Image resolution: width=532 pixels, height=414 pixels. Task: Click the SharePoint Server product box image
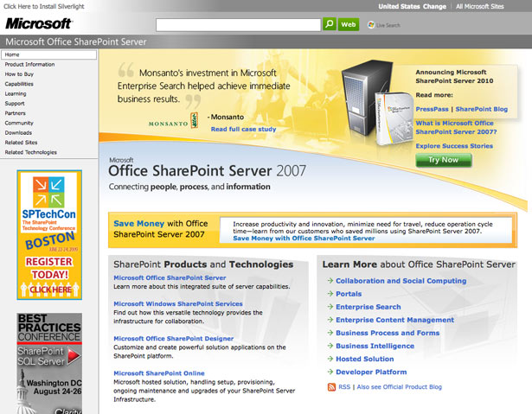pos(394,118)
